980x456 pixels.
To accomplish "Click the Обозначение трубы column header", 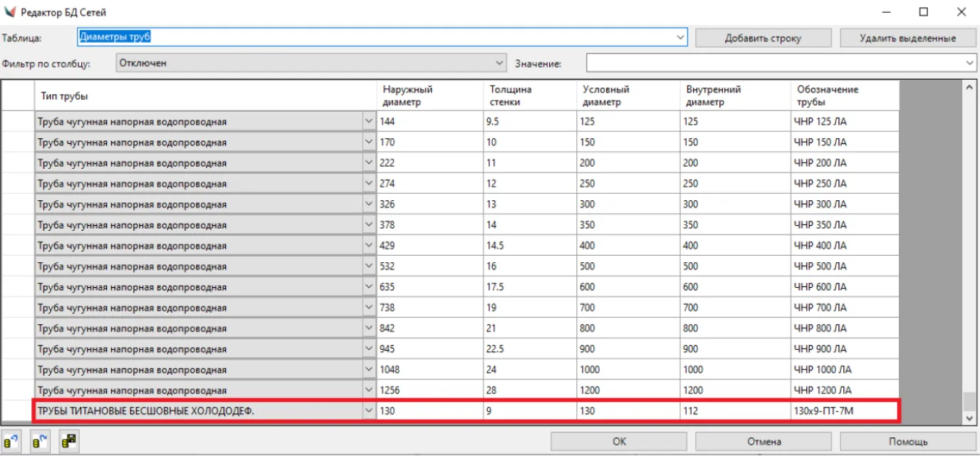I will (845, 96).
